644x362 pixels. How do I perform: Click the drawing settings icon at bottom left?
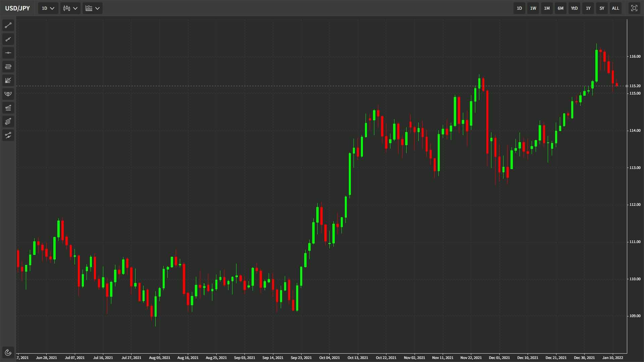click(x=8, y=353)
